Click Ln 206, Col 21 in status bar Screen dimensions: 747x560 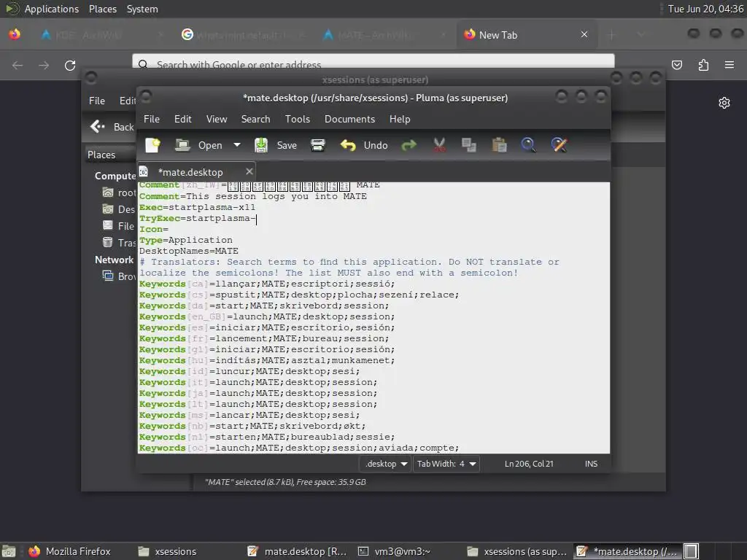[529, 464]
